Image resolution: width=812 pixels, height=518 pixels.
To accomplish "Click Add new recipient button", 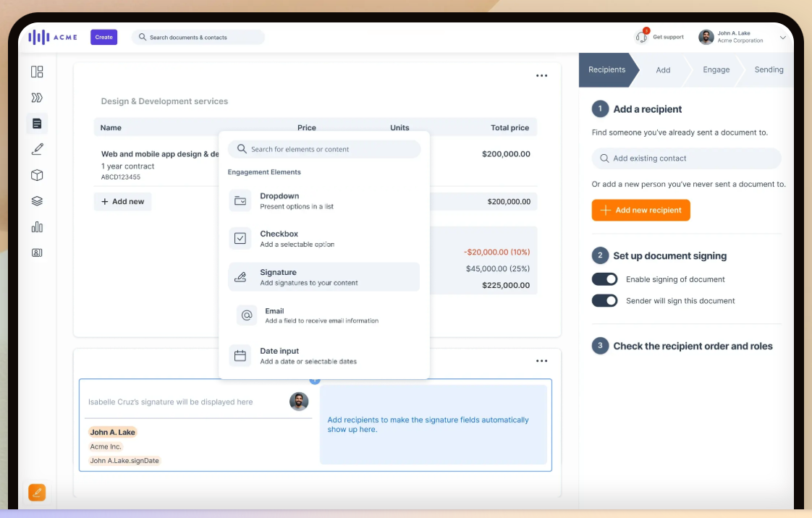I will click(x=641, y=210).
